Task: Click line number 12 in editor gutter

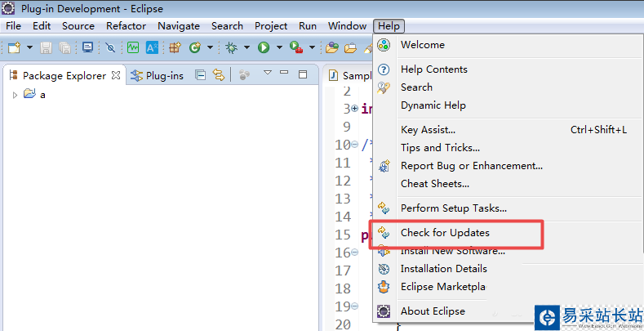Action: pos(343,181)
